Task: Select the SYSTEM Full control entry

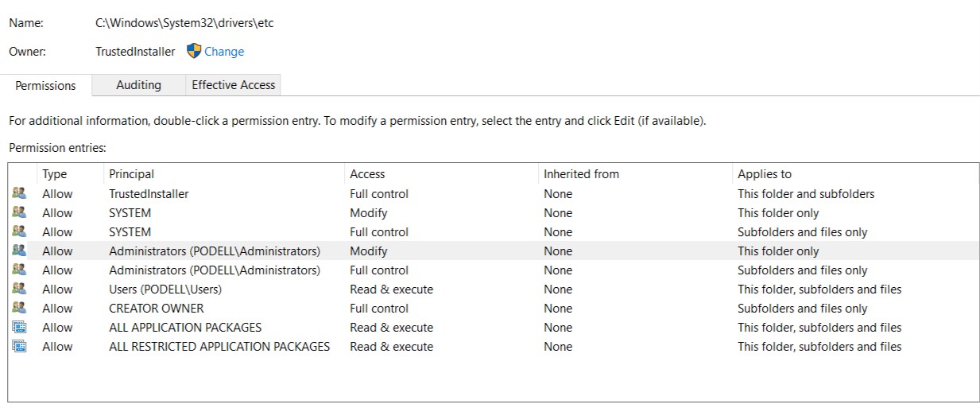Action: click(494, 231)
